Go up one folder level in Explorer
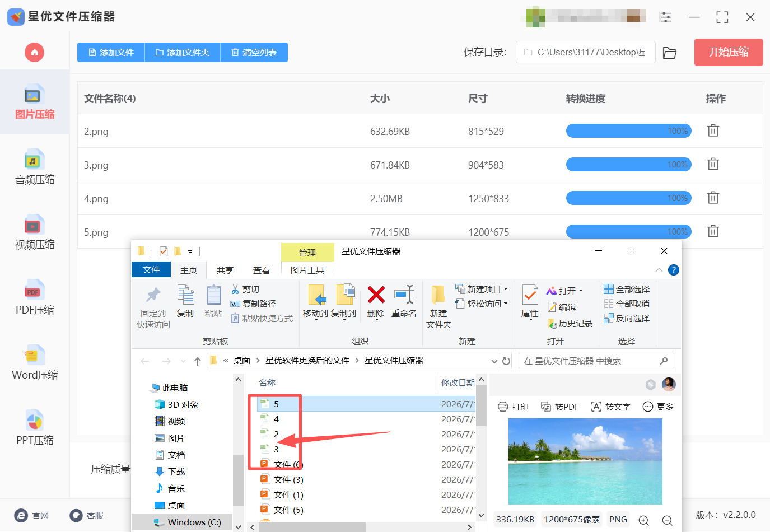 pyautogui.click(x=197, y=361)
